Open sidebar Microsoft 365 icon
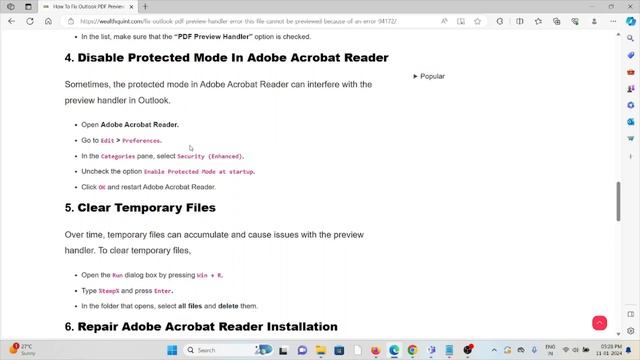Image resolution: width=640 pixels, height=360 pixels. coord(631,105)
